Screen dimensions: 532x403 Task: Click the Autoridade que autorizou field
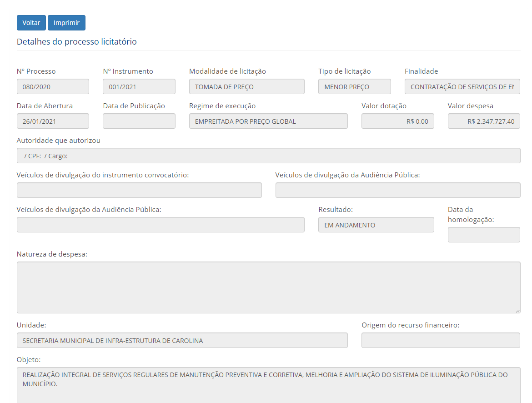(268, 156)
